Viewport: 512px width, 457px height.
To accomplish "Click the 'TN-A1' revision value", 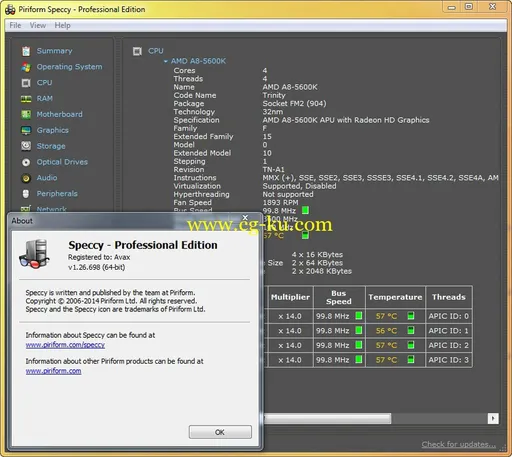I will pyautogui.click(x=273, y=170).
